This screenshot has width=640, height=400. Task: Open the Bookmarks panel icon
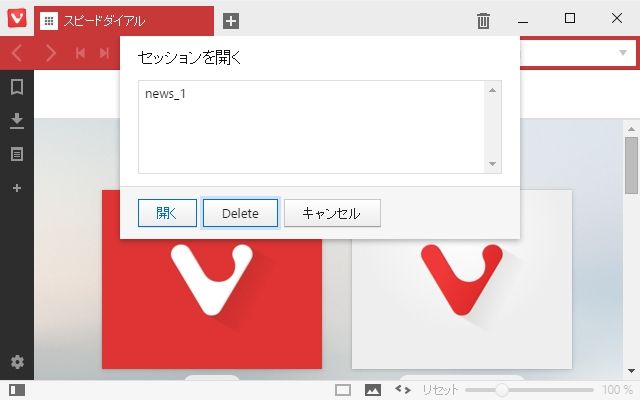[x=17, y=87]
